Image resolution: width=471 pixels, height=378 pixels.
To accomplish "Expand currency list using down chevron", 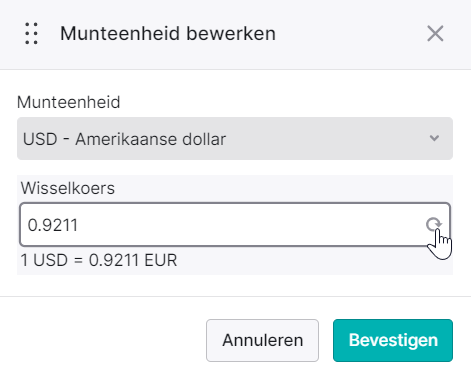I will pyautogui.click(x=434, y=138).
